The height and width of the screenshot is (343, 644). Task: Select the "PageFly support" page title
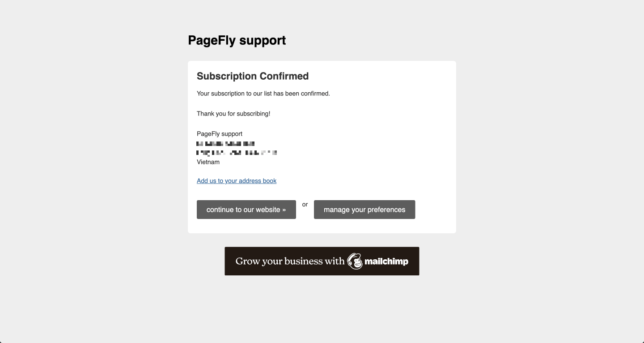coord(237,40)
